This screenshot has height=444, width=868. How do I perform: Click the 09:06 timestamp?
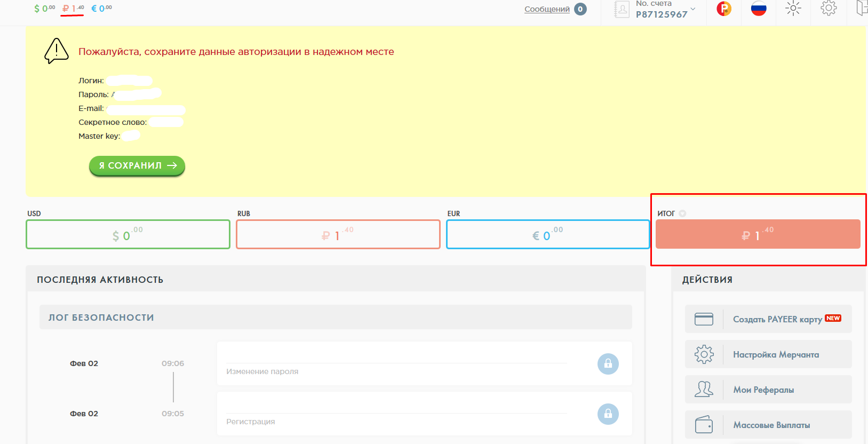point(173,363)
